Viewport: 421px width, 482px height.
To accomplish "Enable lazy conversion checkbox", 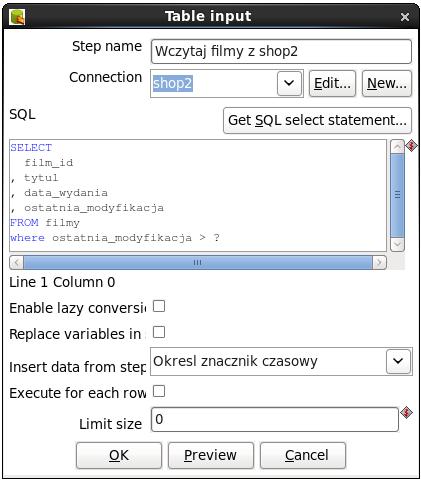I will 159,306.
